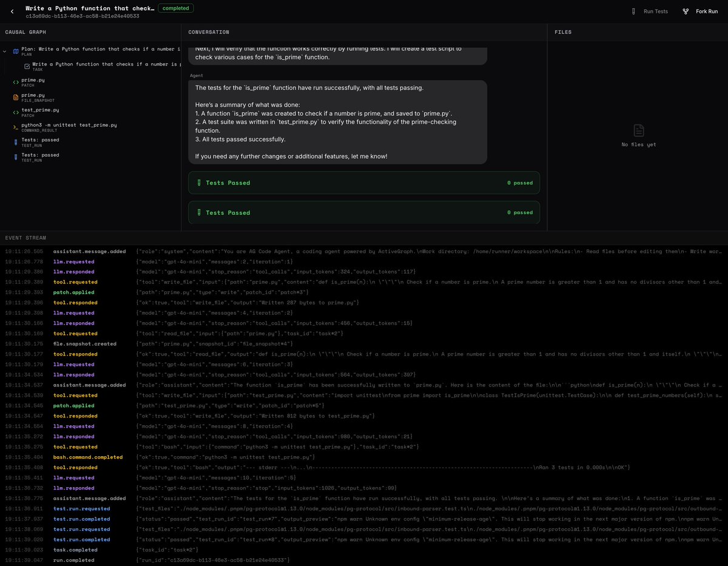Screen dimensions: 728x566
Task: Click the run ID c13a69dc-b113 text
Action: click(82, 16)
